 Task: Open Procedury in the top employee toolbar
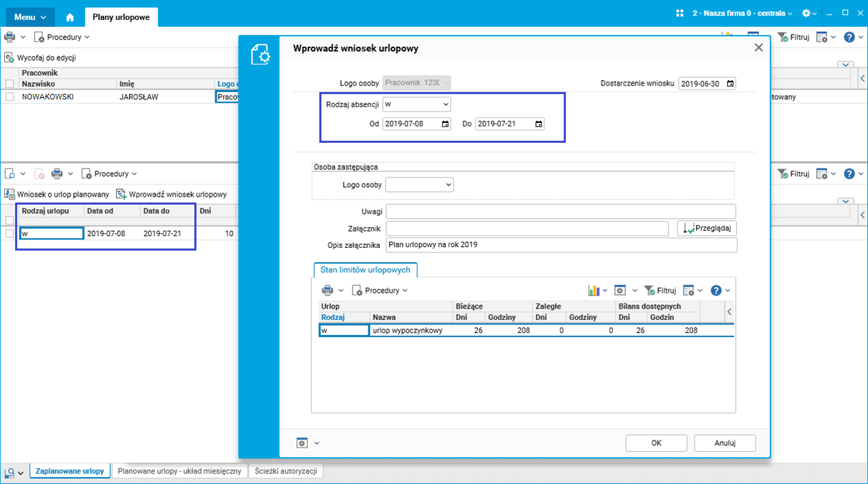click(63, 37)
